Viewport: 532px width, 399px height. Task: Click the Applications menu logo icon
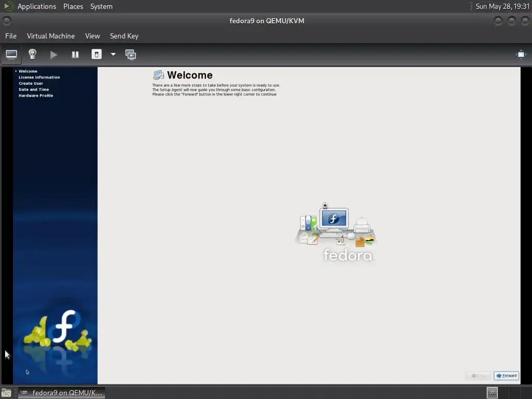pyautogui.click(x=8, y=6)
